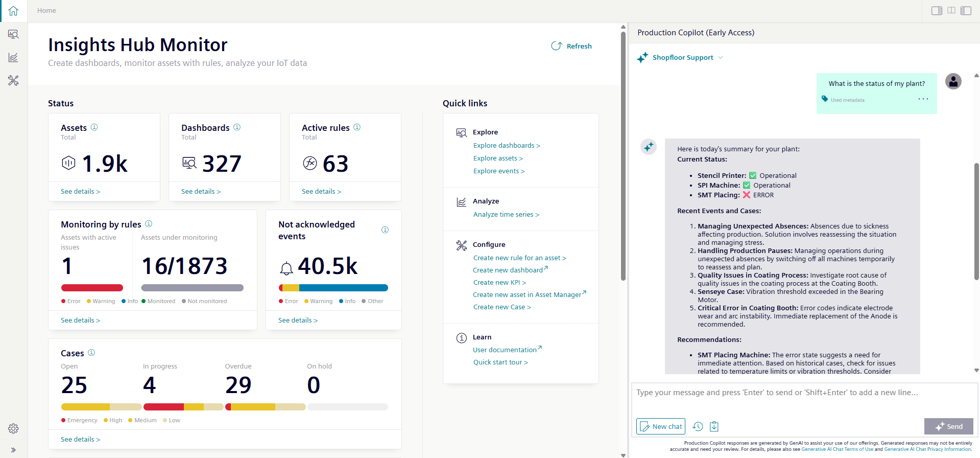Open the three-dot menu on user message
Screen dimensions: 980x458
[x=923, y=99]
